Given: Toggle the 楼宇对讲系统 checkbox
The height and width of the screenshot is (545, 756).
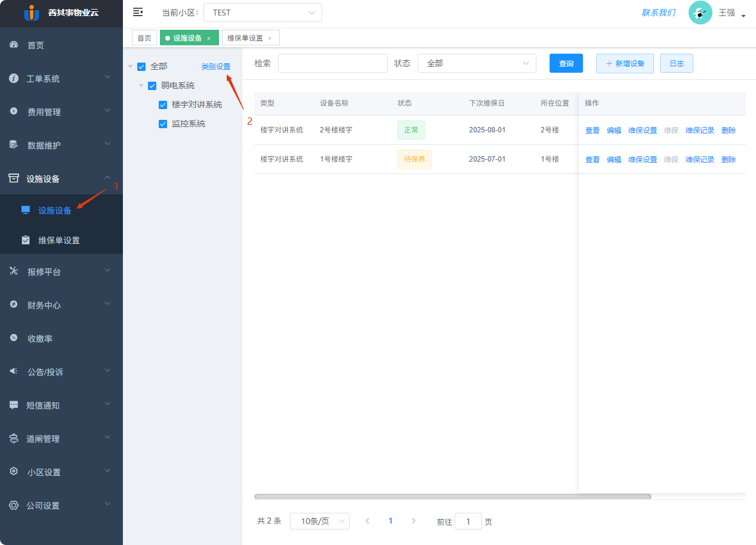Looking at the screenshot, I should click(x=163, y=104).
